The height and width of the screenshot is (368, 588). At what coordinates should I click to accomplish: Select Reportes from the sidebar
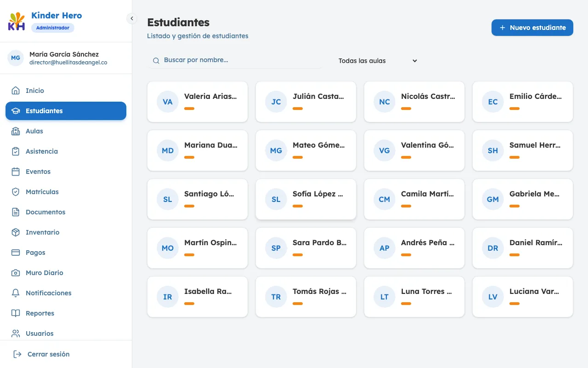pyautogui.click(x=40, y=313)
